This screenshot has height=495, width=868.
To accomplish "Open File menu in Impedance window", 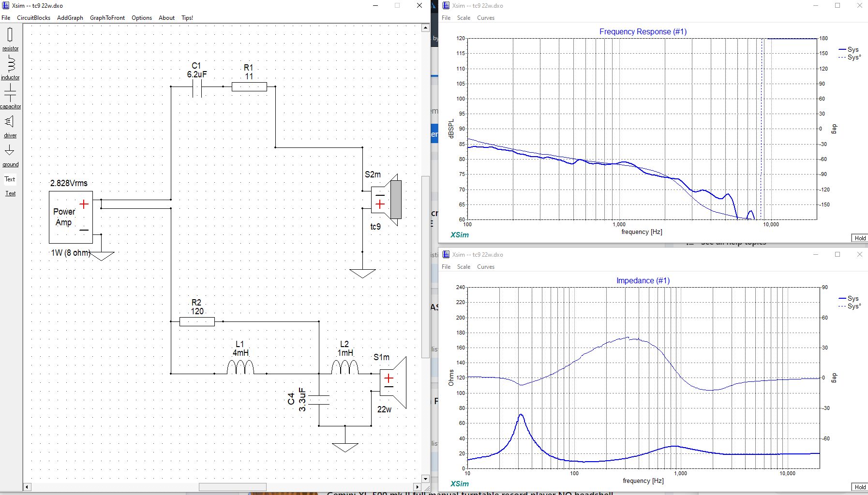I will (446, 267).
